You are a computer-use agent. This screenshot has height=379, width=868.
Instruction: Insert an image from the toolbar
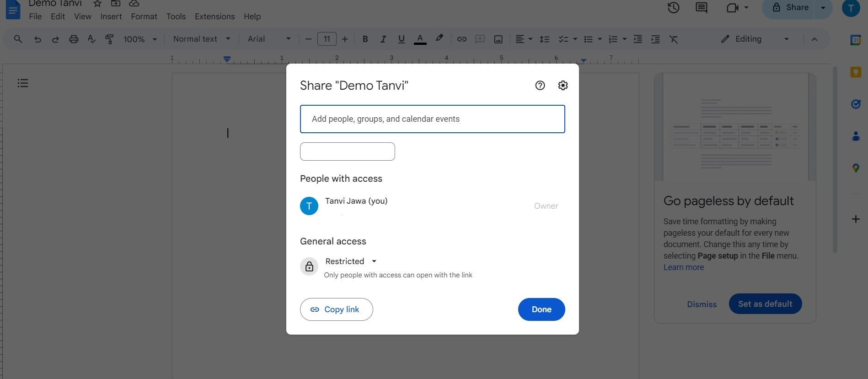coord(498,39)
